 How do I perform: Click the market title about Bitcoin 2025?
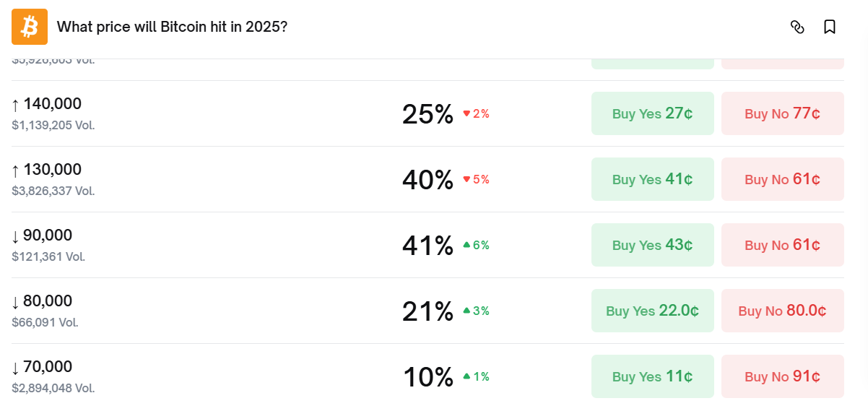coord(172,27)
